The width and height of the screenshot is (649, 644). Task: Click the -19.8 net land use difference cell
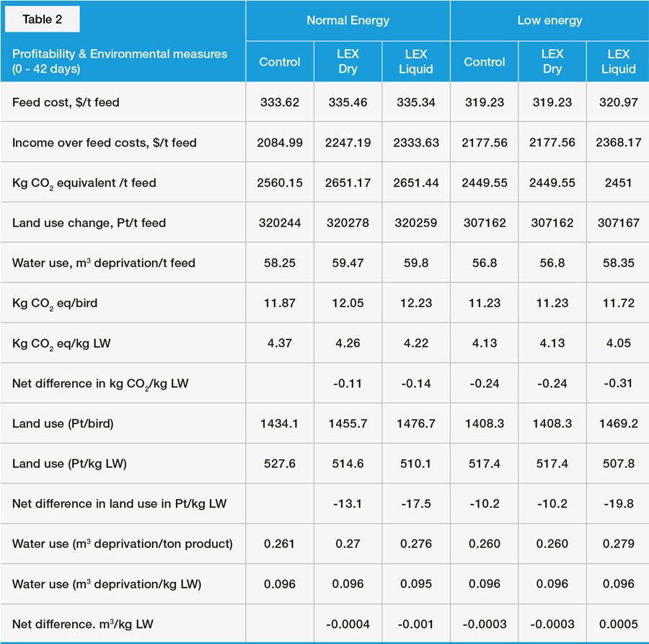point(618,503)
